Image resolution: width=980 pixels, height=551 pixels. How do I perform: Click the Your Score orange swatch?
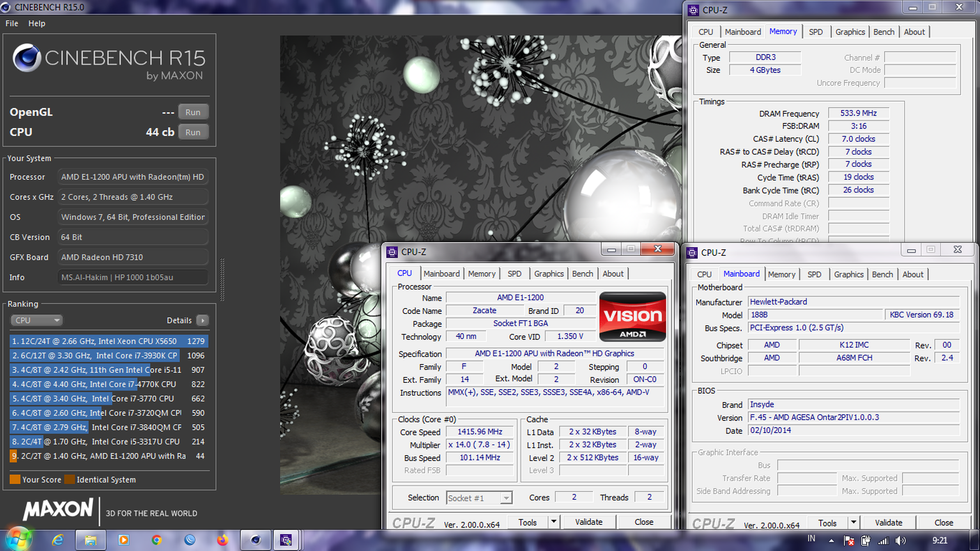[15, 480]
